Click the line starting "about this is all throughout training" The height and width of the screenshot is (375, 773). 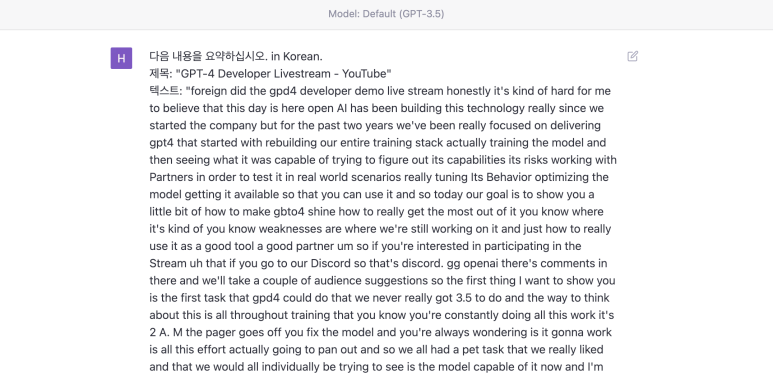point(382,315)
